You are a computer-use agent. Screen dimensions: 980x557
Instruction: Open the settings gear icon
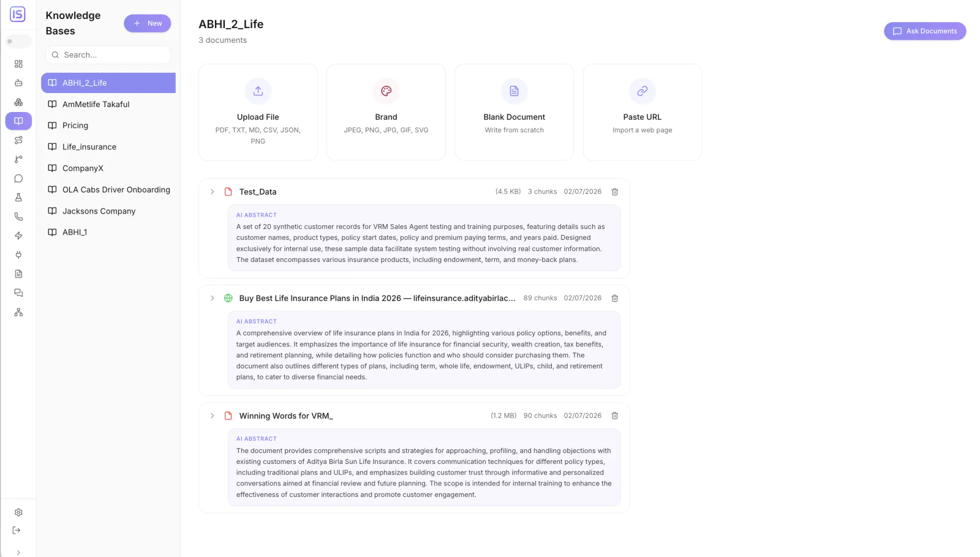click(18, 512)
